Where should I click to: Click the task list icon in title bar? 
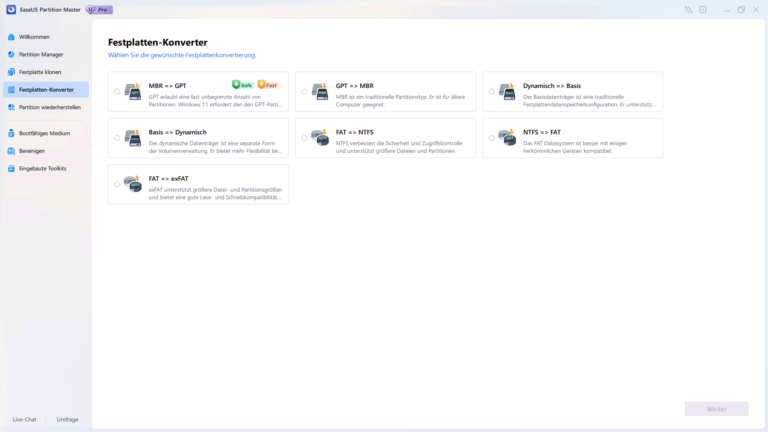(703, 10)
